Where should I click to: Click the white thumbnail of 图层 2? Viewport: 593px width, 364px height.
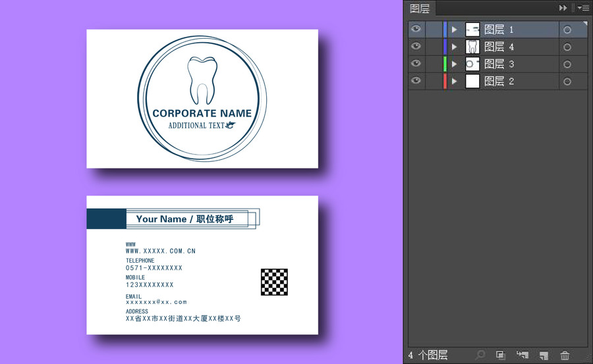(x=472, y=81)
